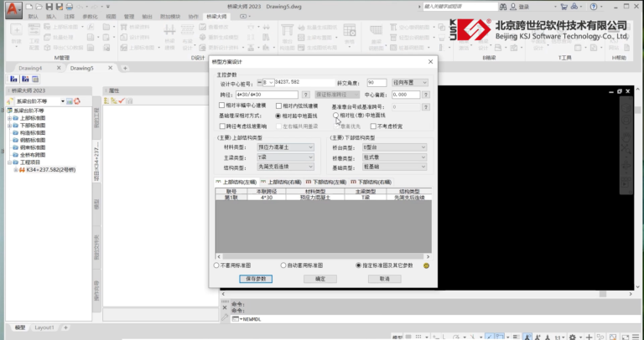The image size is (644, 340).
Task: Click the New file icon in quick access toolbar
Action: pos(29,7)
